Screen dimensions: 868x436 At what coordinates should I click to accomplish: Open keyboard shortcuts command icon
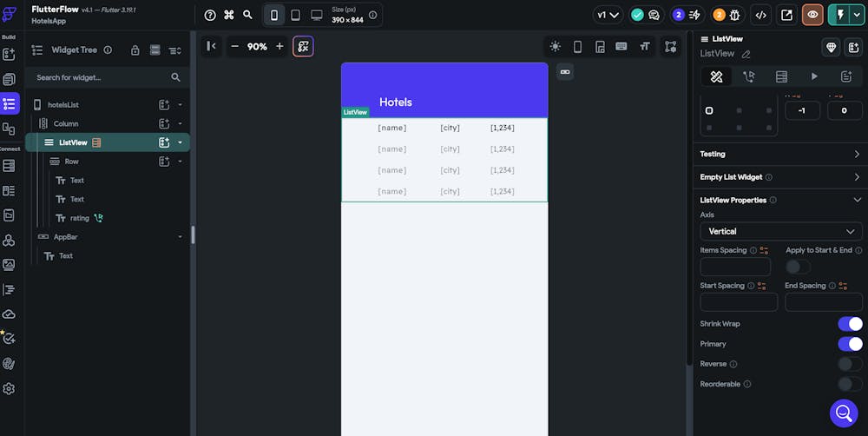228,16
